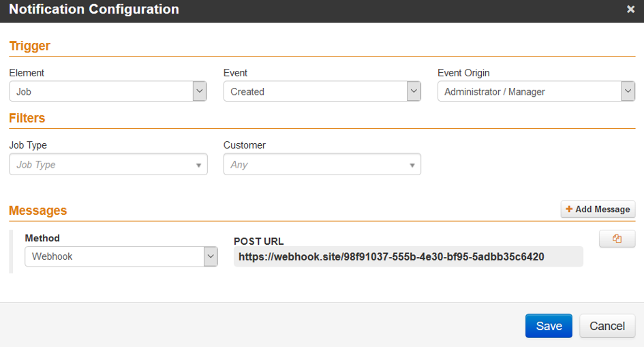Close the Notification Configuration dialog
Screen dimensions: 644x347
tap(630, 9)
